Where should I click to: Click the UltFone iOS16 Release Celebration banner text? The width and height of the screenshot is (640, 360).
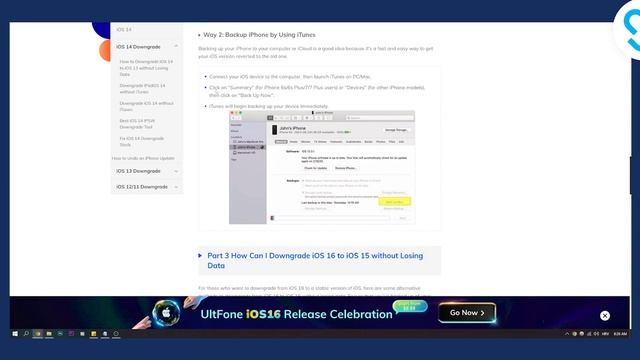point(296,314)
